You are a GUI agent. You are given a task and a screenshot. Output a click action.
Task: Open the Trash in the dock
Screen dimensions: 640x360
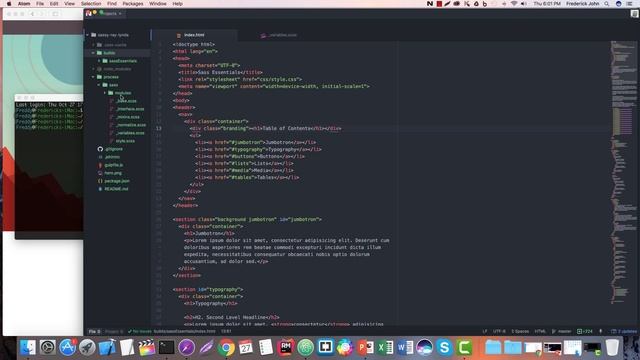(612, 348)
